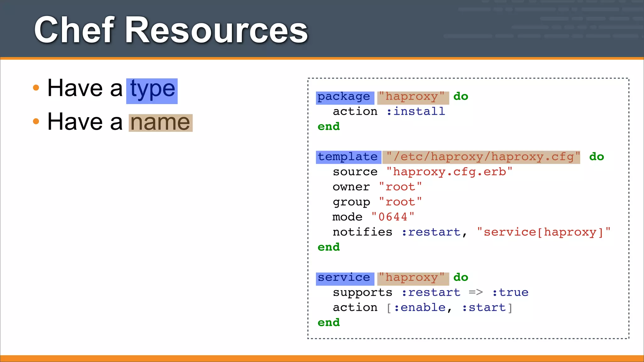
Task: Click the ':enable' action symbol
Action: 420,308
